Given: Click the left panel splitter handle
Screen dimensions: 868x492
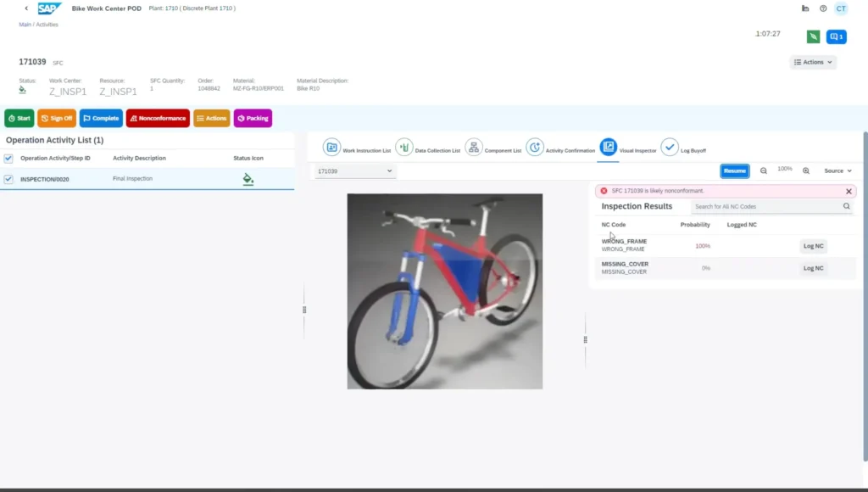Looking at the screenshot, I should pos(304,310).
